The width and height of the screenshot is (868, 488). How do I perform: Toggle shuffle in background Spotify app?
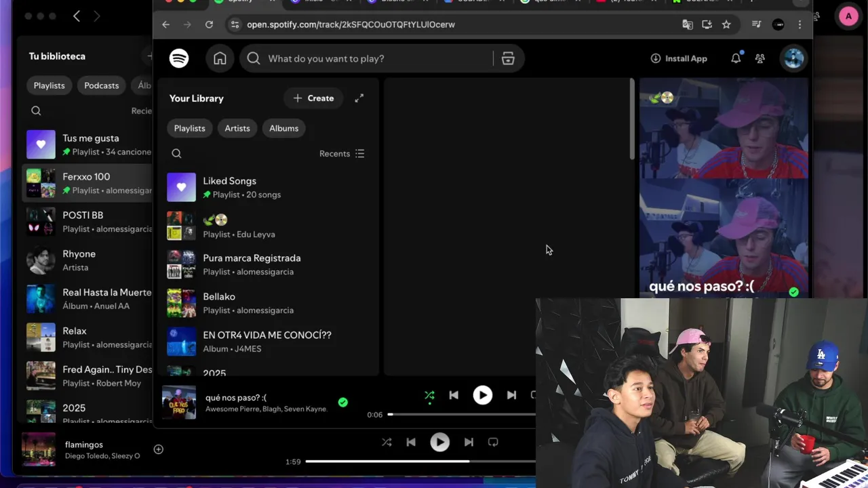tap(387, 442)
